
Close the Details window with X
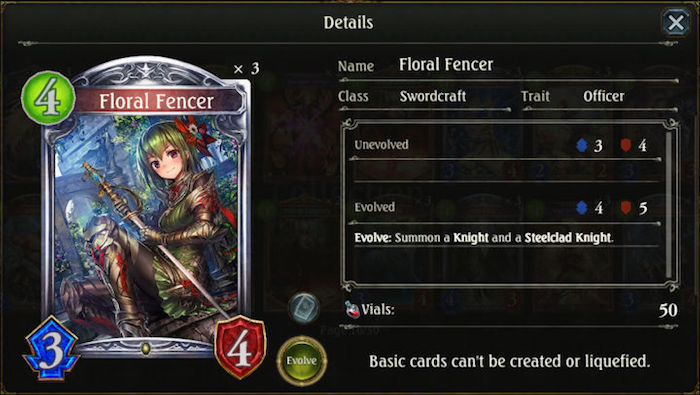pyautogui.click(x=675, y=22)
